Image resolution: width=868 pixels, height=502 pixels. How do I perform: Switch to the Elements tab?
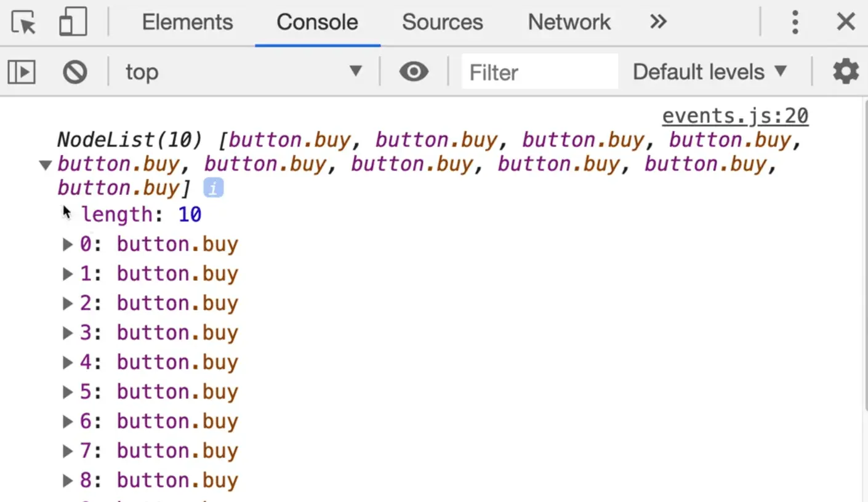(187, 23)
